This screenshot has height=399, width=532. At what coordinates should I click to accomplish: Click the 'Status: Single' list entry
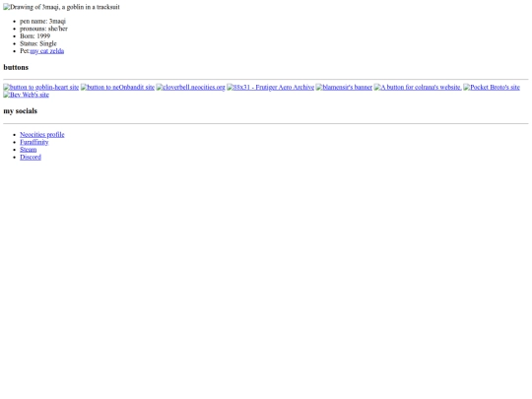click(38, 43)
